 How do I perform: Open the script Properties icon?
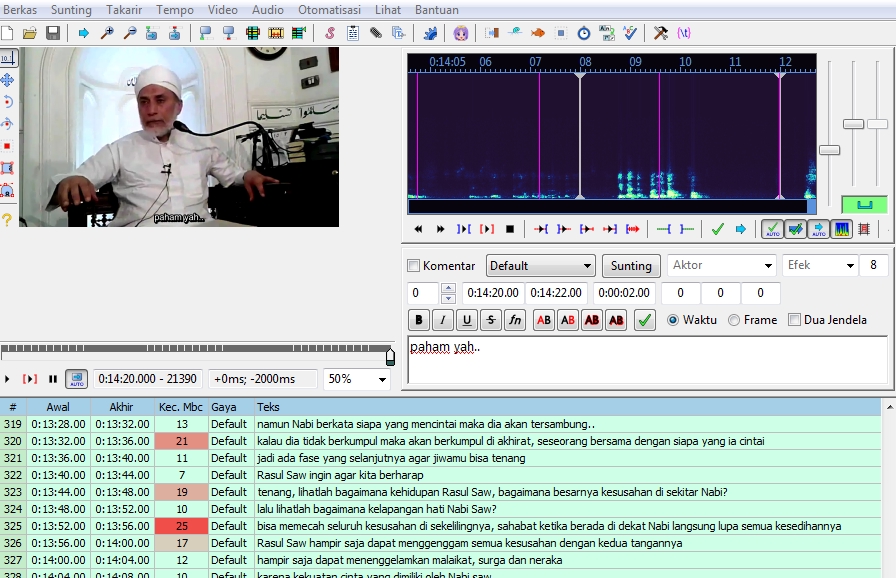(353, 33)
